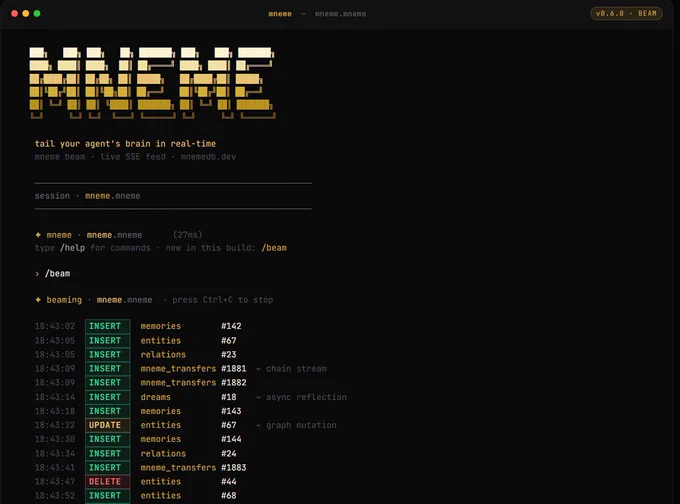680x504 pixels.
Task: Click the red close window dot
Action: (14, 13)
